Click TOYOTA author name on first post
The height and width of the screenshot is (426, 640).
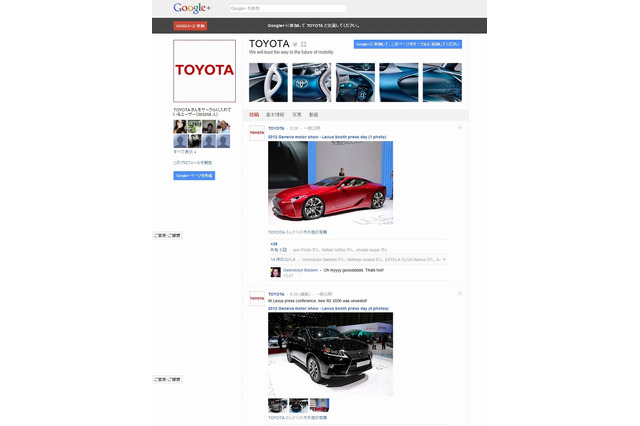[276, 129]
